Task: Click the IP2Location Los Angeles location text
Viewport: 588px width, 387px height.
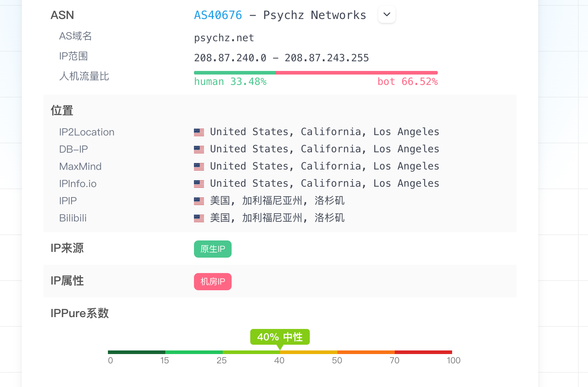Action: coord(324,132)
